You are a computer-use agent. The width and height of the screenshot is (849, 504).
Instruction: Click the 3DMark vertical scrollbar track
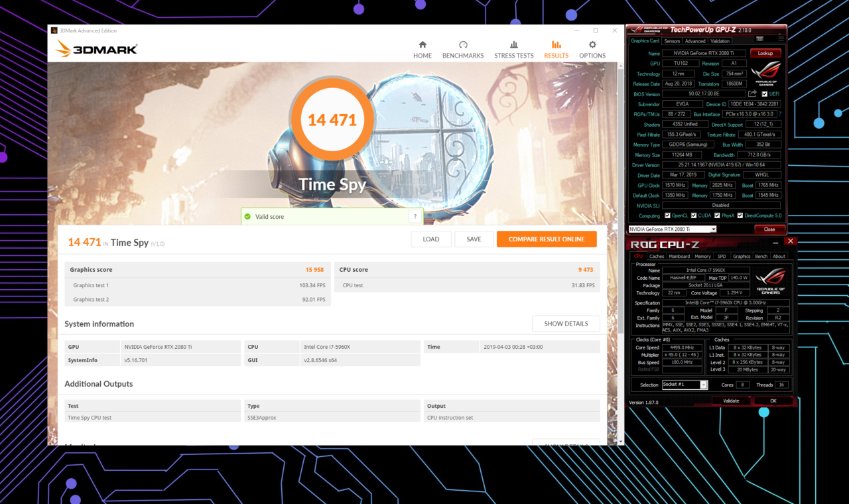point(621,252)
